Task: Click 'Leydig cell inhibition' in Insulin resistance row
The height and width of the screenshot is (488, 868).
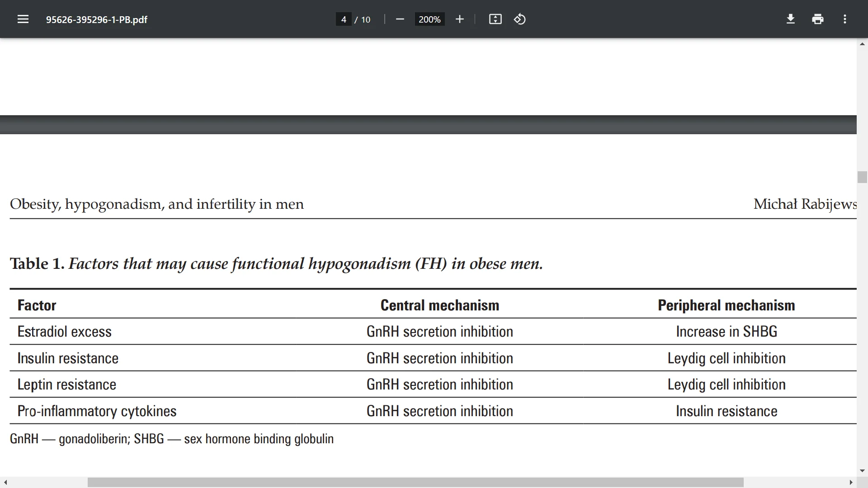Action: [x=726, y=358]
